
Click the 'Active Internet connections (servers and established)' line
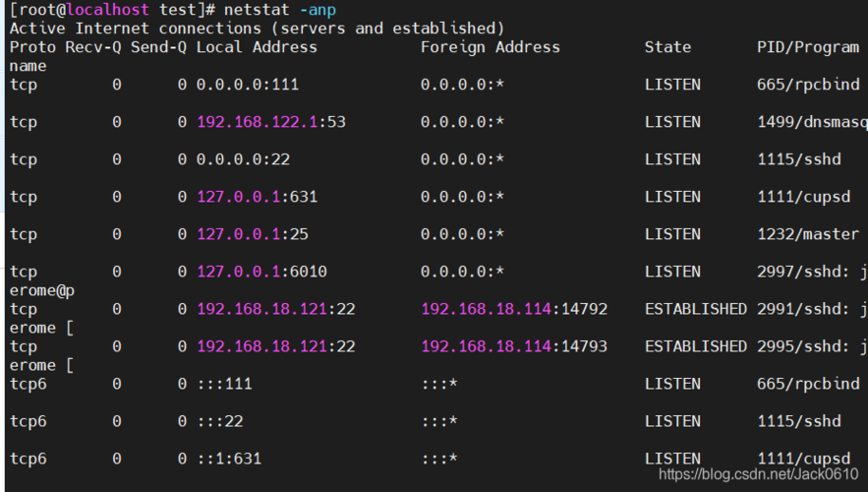point(257,29)
